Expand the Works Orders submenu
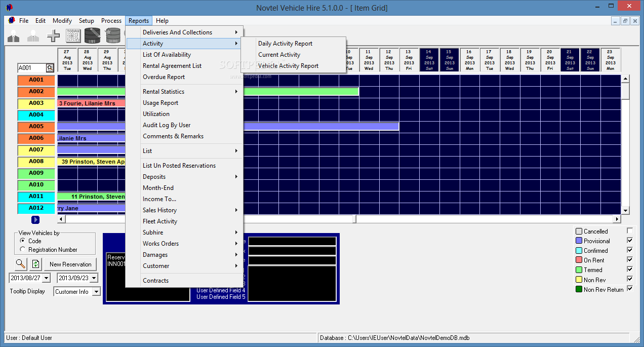Image resolution: width=644 pixels, height=347 pixels. coord(184,244)
